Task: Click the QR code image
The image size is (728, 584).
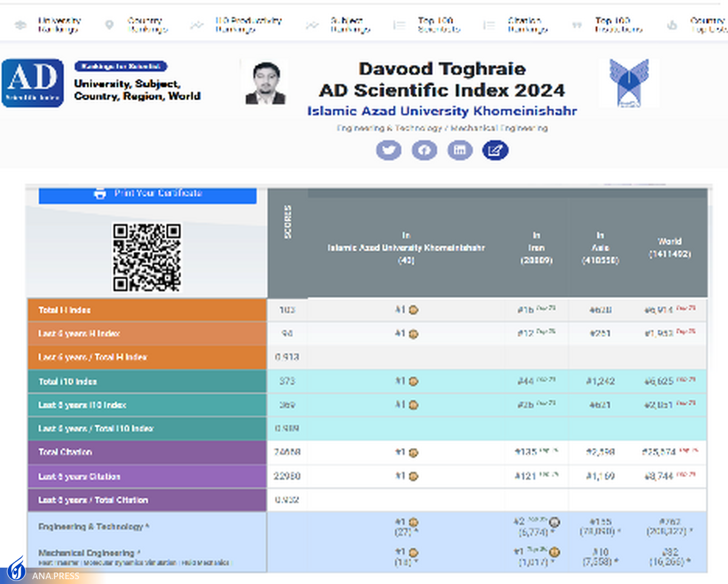Action: tap(147, 257)
